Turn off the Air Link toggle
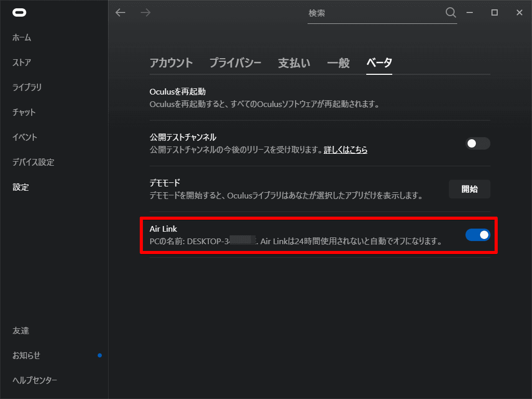 point(477,235)
